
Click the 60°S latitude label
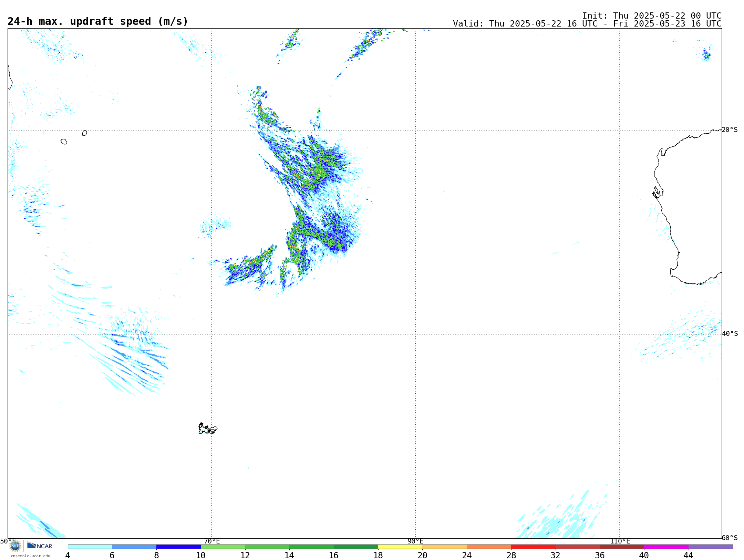730,538
